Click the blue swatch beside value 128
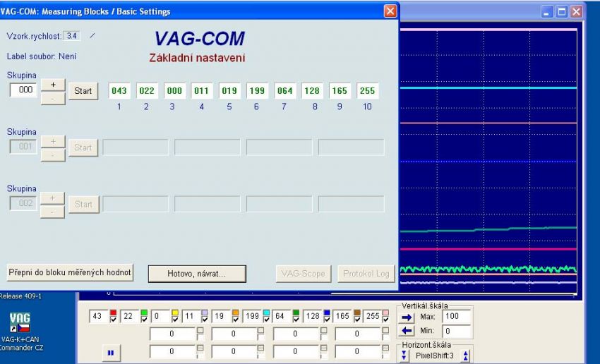This screenshot has width=600, height=364. [327, 313]
